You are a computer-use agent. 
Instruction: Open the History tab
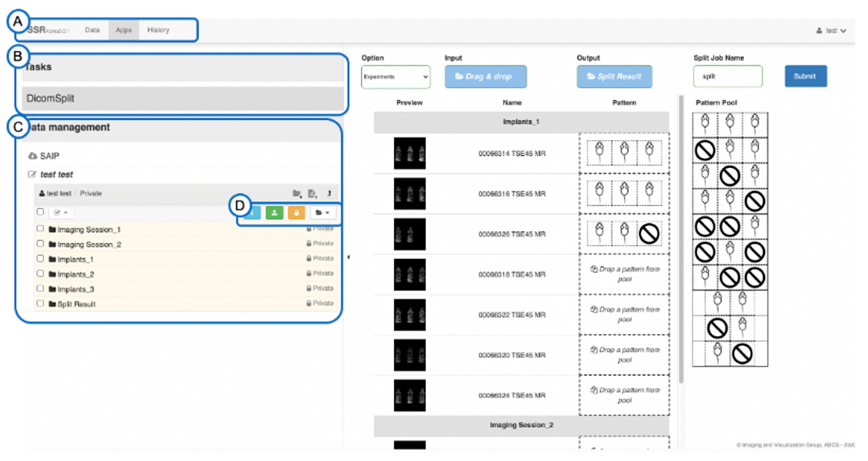(158, 30)
